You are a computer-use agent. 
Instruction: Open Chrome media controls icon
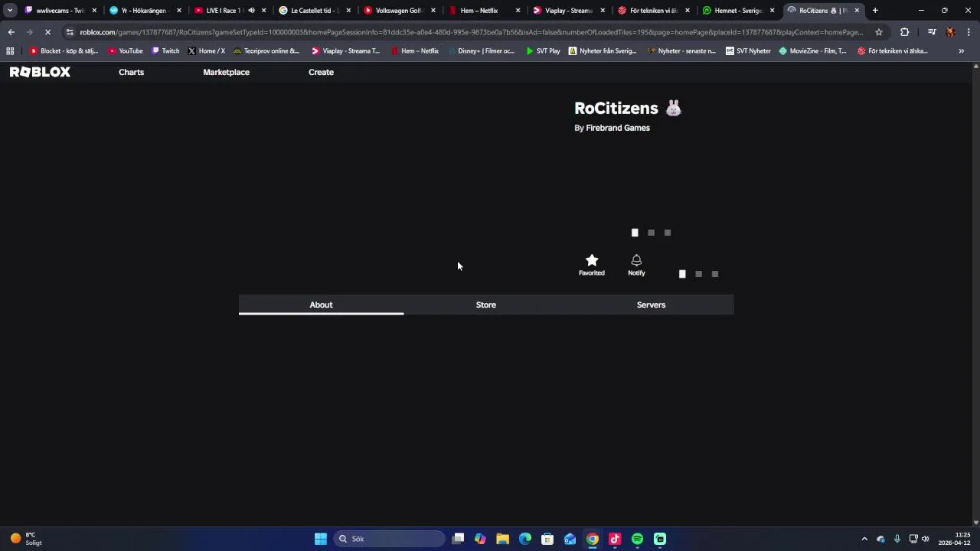(x=932, y=32)
